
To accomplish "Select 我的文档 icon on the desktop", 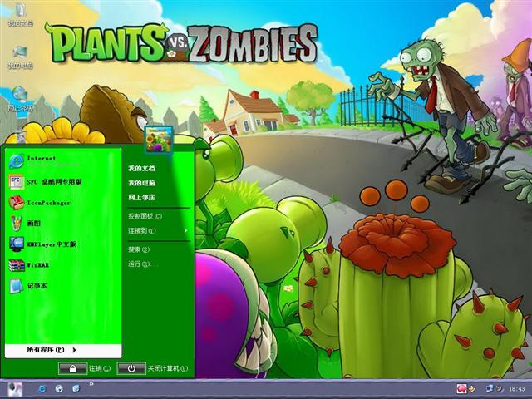I will tap(20, 14).
